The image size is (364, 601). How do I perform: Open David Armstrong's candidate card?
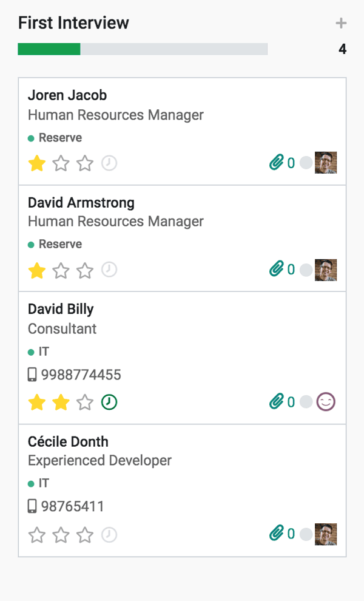81,202
